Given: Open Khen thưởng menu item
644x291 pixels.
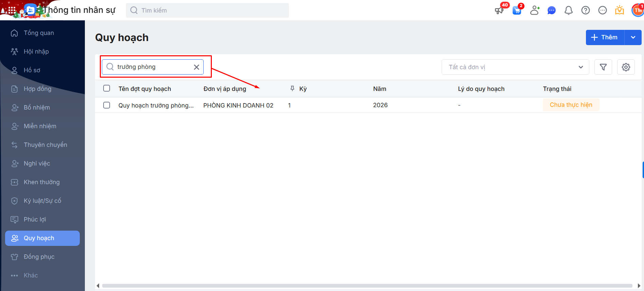Looking at the screenshot, I should click(42, 182).
